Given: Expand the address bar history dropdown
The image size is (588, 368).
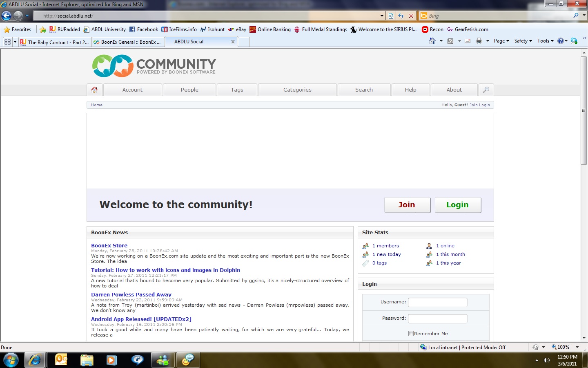Looking at the screenshot, I should coord(382,16).
